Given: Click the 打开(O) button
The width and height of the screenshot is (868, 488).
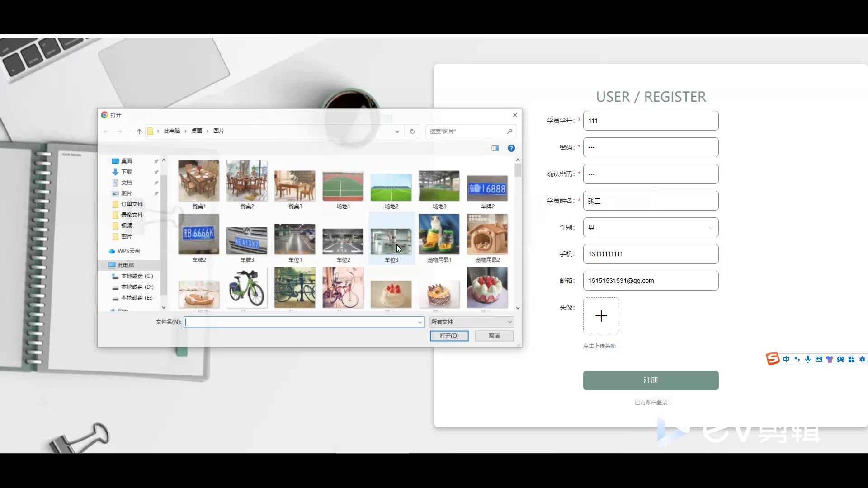Looking at the screenshot, I should coord(449,336).
